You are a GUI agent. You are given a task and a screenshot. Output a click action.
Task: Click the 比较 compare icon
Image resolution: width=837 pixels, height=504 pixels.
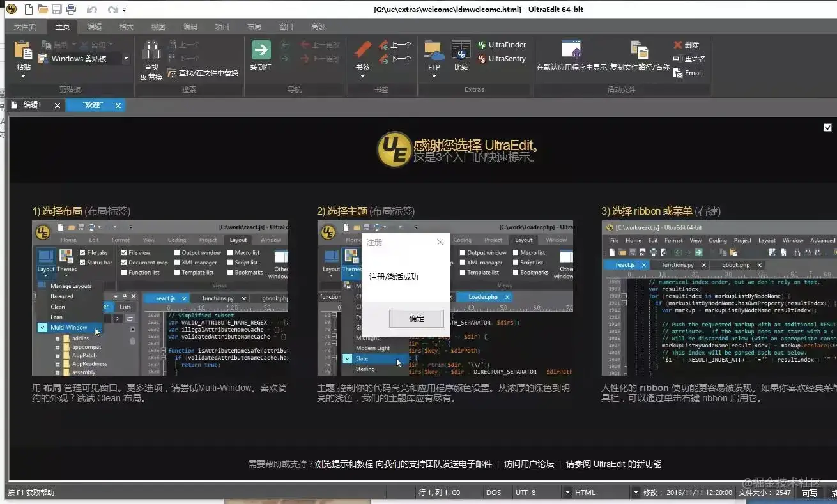[461, 50]
